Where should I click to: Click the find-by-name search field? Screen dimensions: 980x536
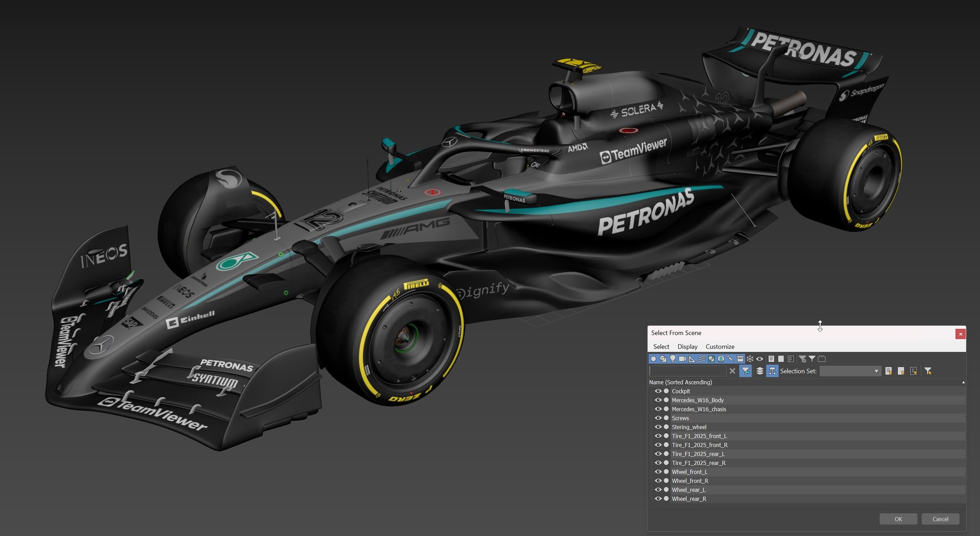687,371
